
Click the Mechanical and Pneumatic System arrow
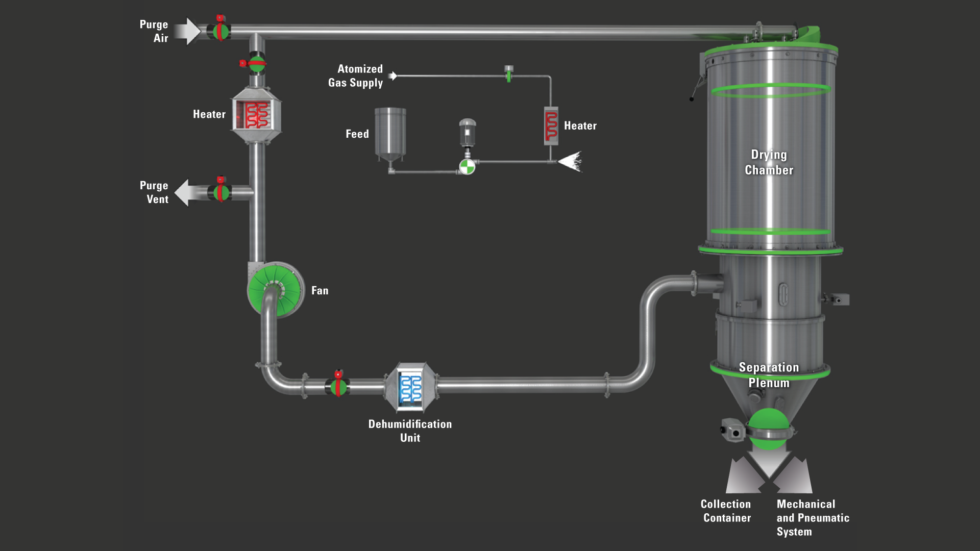tap(797, 474)
